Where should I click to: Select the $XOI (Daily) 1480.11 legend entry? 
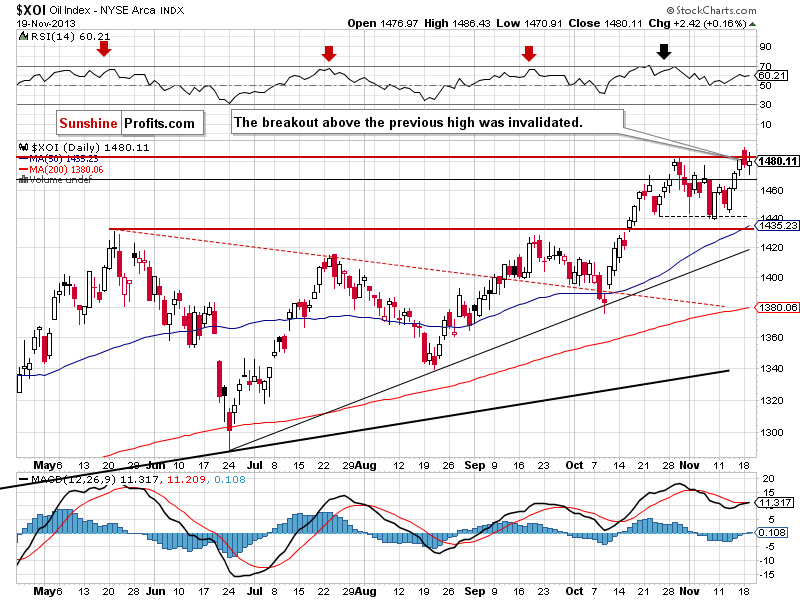tap(90, 147)
